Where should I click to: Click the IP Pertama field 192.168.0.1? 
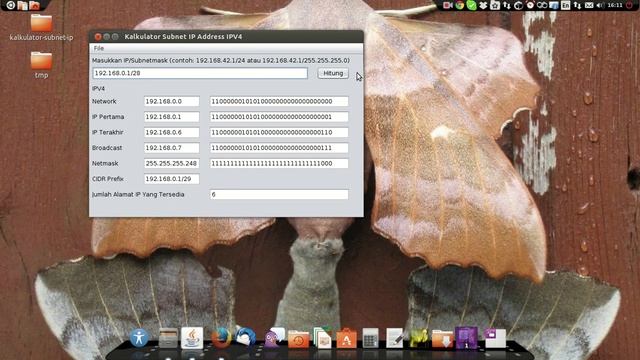(x=171, y=117)
